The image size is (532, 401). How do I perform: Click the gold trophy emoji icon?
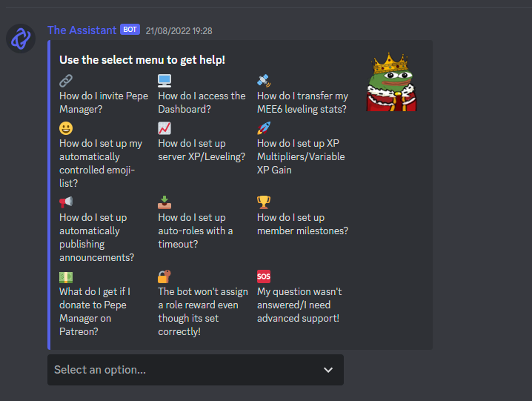(264, 202)
